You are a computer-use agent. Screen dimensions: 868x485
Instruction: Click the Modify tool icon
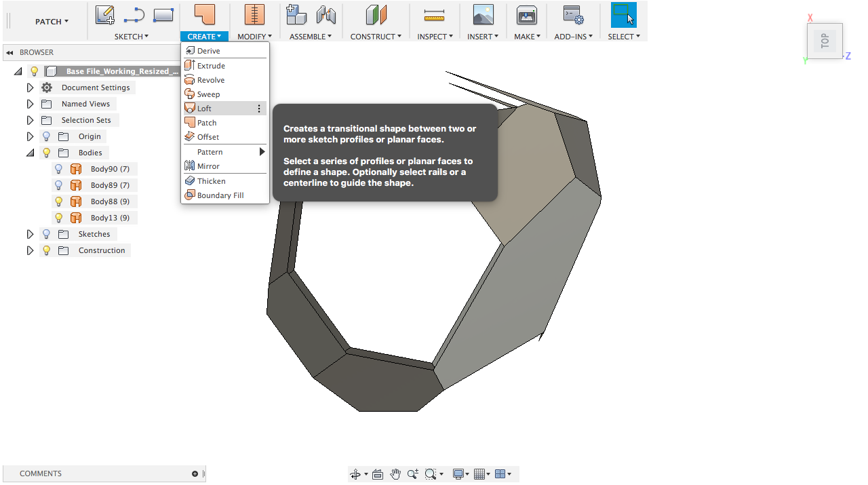(x=254, y=15)
